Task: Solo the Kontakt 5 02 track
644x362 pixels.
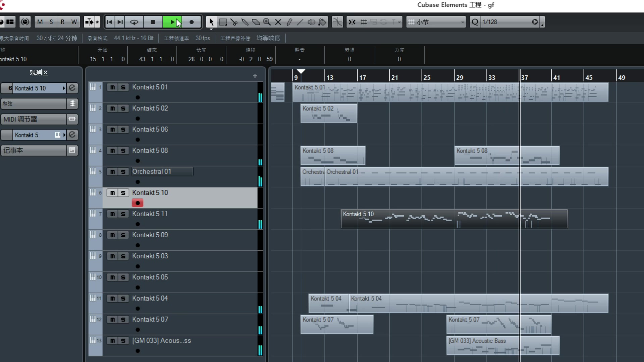Action: [123, 108]
